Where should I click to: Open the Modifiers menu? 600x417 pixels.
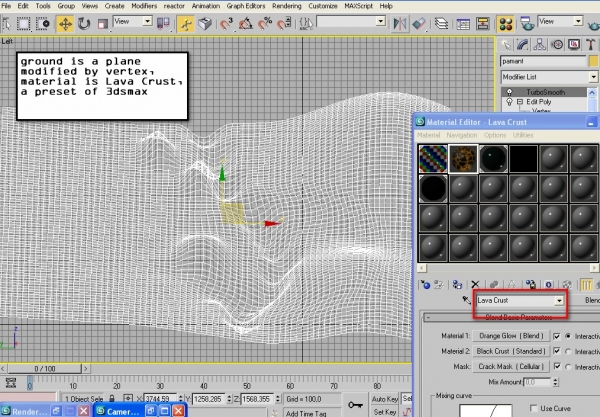[x=144, y=6]
